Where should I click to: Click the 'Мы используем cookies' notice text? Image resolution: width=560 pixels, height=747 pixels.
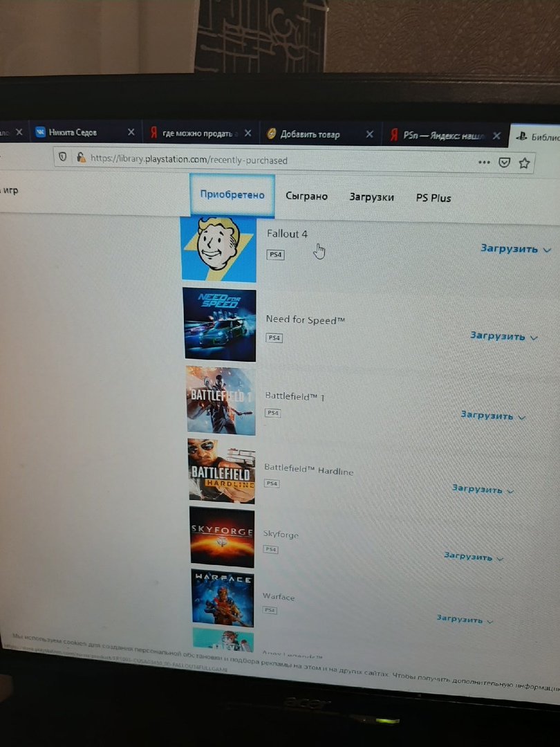click(x=286, y=661)
